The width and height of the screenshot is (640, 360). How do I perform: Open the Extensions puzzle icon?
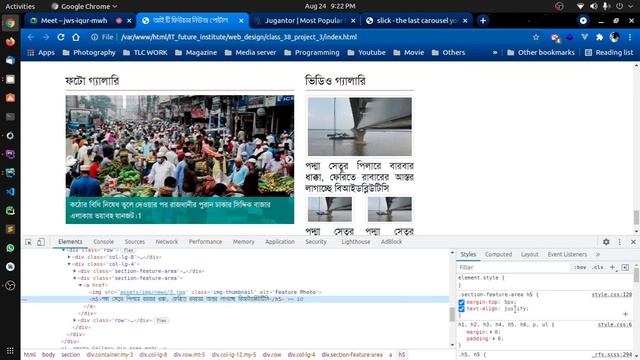click(599, 37)
